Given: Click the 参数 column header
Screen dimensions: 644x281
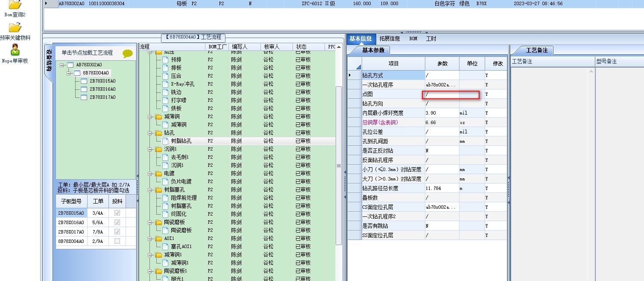Looking at the screenshot, I should 442,63.
